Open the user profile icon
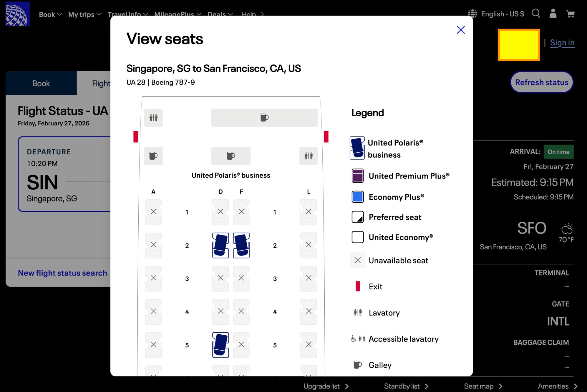Screen dimensions: 587x392 (x=553, y=14)
